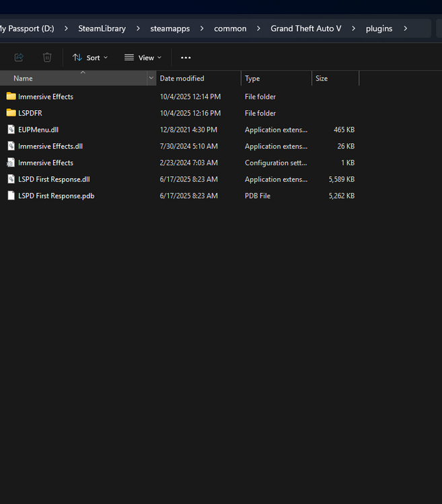Click the 10/4/2025 12:14 PM date cell
442x504 pixels.
click(190, 96)
